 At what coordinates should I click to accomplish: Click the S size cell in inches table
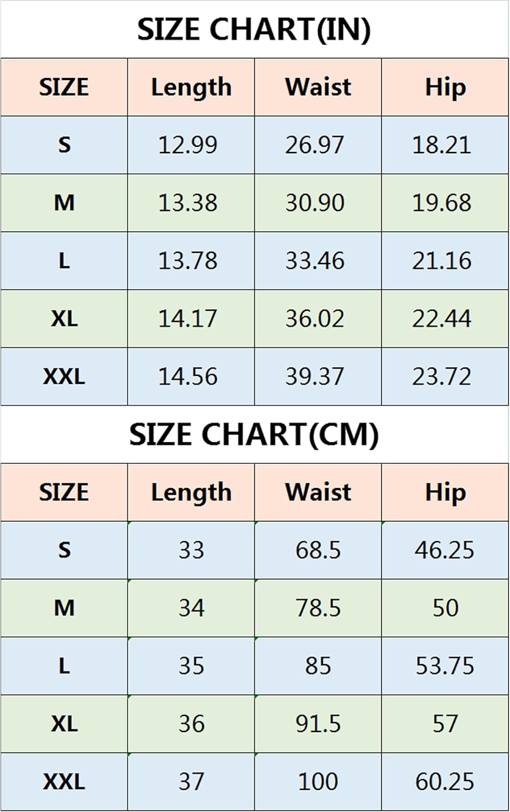coord(64,145)
